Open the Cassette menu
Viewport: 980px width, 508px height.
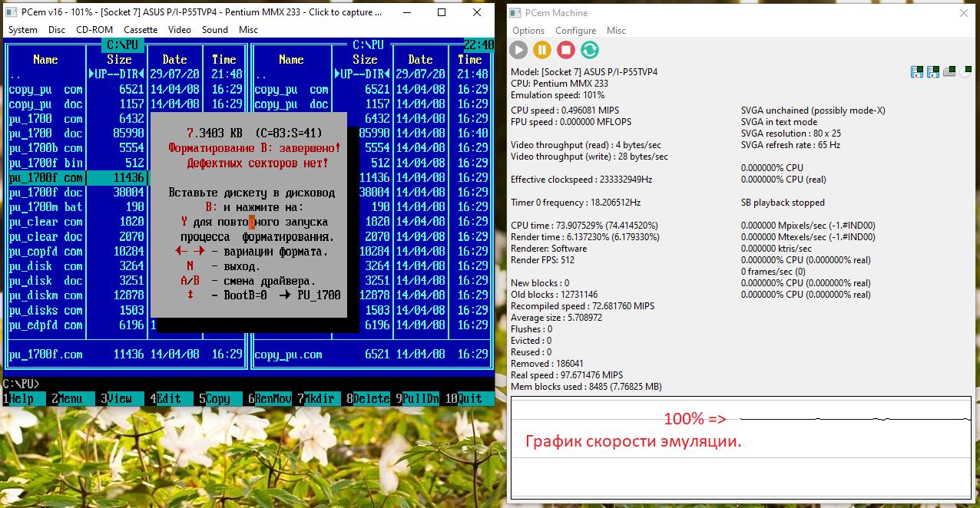pos(141,30)
